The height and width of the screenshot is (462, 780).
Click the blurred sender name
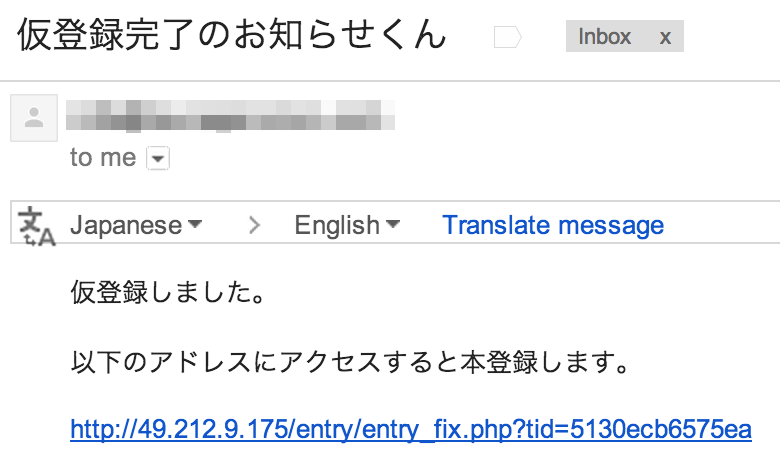click(x=230, y=115)
